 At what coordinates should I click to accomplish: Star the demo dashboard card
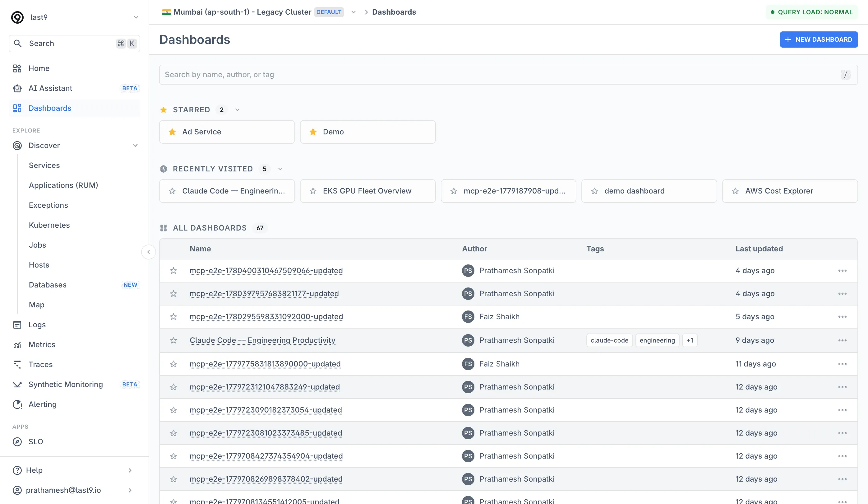coord(594,191)
